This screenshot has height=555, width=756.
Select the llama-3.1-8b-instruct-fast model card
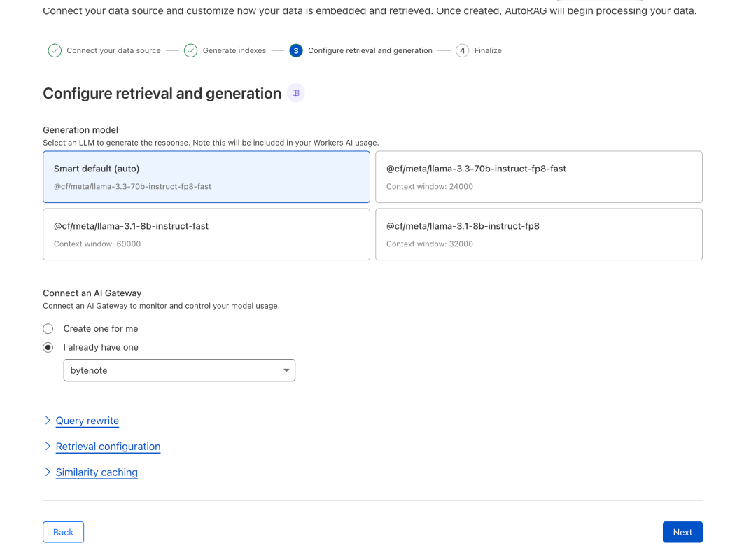pos(206,234)
